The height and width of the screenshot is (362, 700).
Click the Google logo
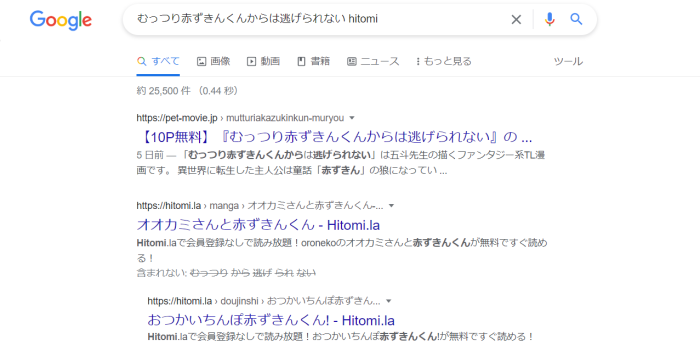point(61,21)
